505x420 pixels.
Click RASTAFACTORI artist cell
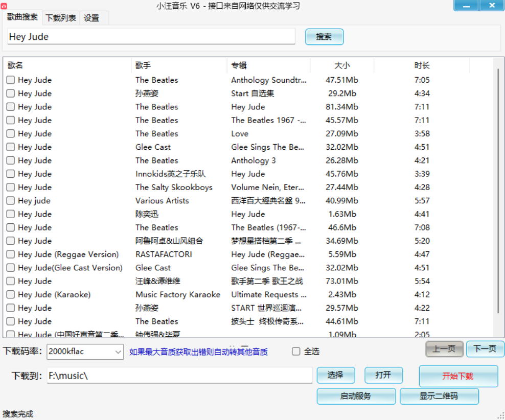click(x=164, y=254)
